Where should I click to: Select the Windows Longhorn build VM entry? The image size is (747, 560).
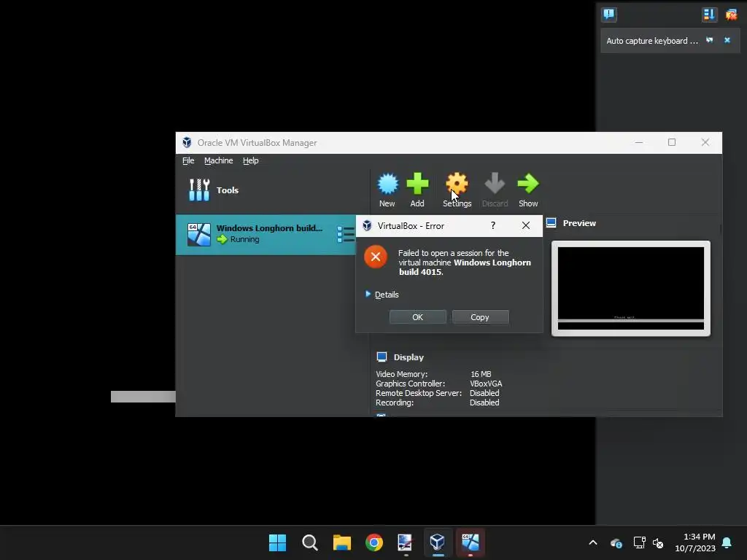(266, 234)
